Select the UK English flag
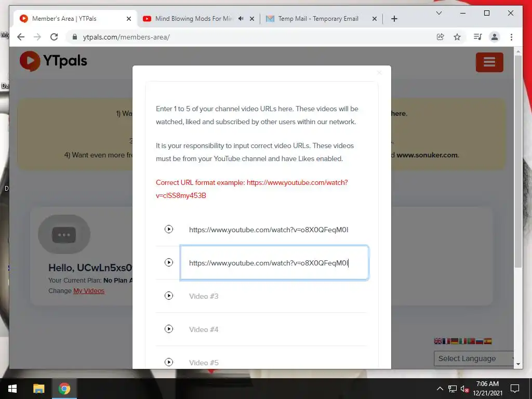The height and width of the screenshot is (399, 532). pyautogui.click(x=437, y=341)
